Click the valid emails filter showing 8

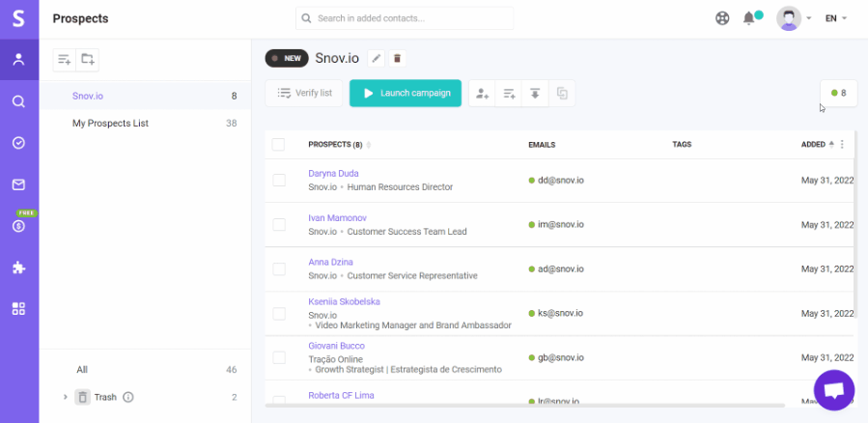point(839,93)
